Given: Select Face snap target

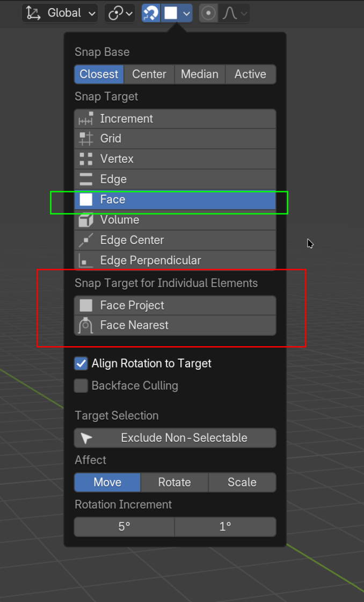Looking at the screenshot, I should click(175, 199).
